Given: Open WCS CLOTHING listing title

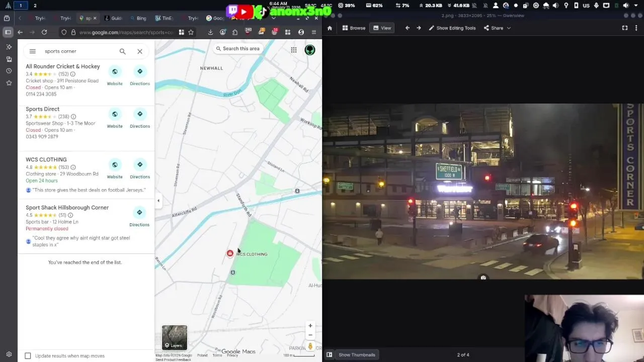Looking at the screenshot, I should [46, 159].
